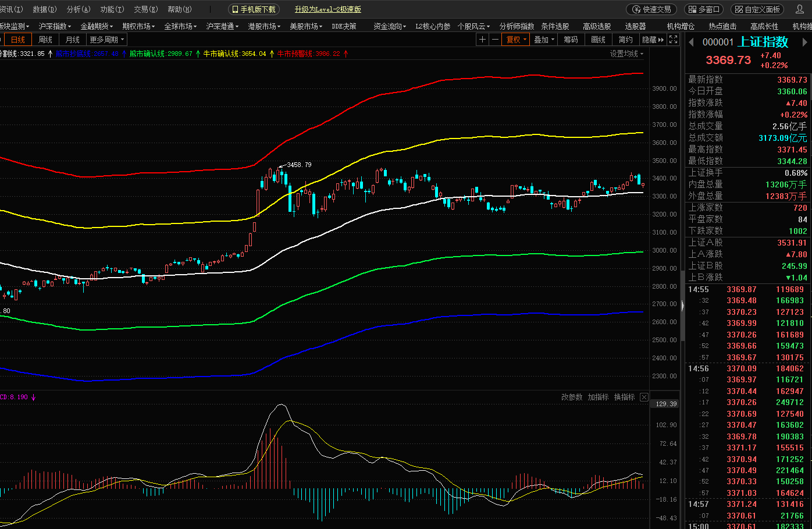Open 高成长性 page

(764, 26)
